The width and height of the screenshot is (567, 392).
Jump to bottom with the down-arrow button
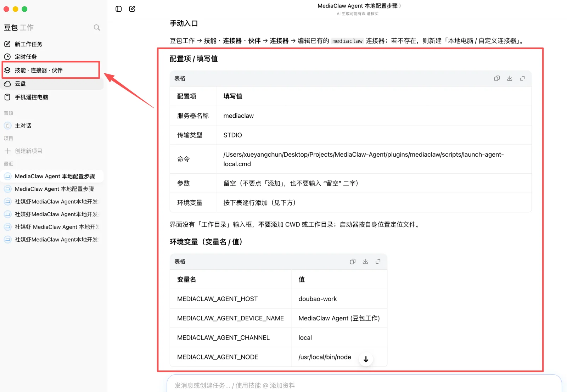[x=366, y=359]
